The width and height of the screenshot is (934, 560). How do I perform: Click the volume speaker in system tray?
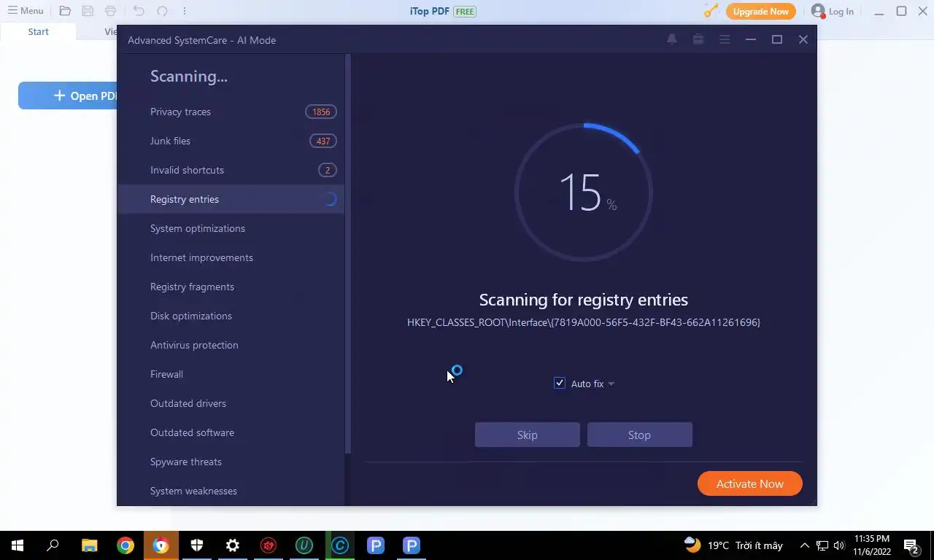click(x=839, y=545)
